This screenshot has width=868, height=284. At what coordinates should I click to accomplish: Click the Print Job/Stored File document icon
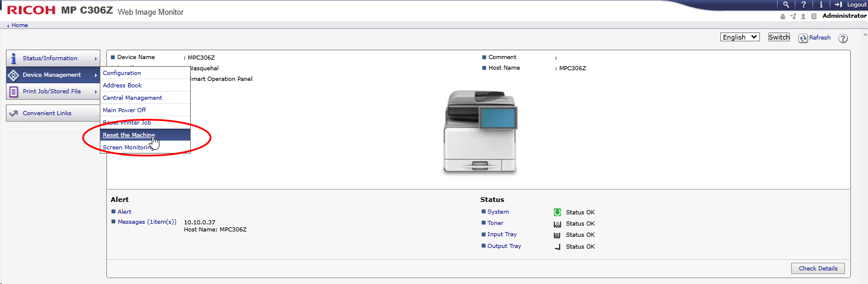[13, 92]
